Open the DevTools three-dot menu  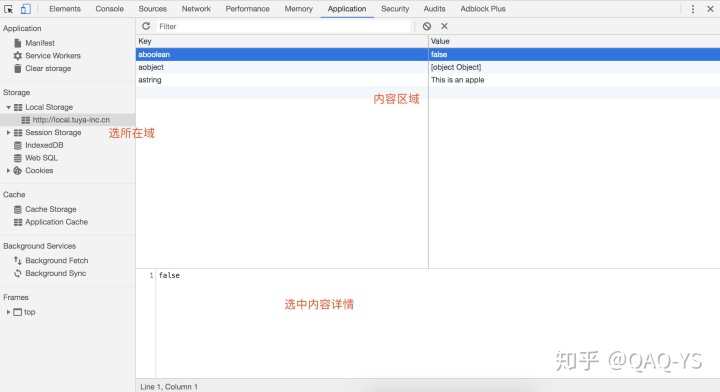click(693, 9)
